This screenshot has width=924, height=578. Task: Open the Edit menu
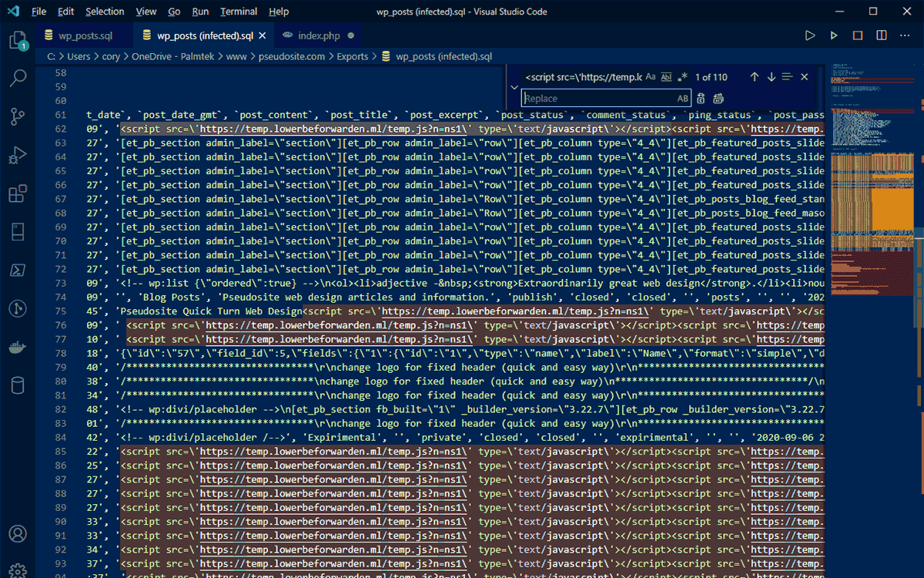pos(65,12)
